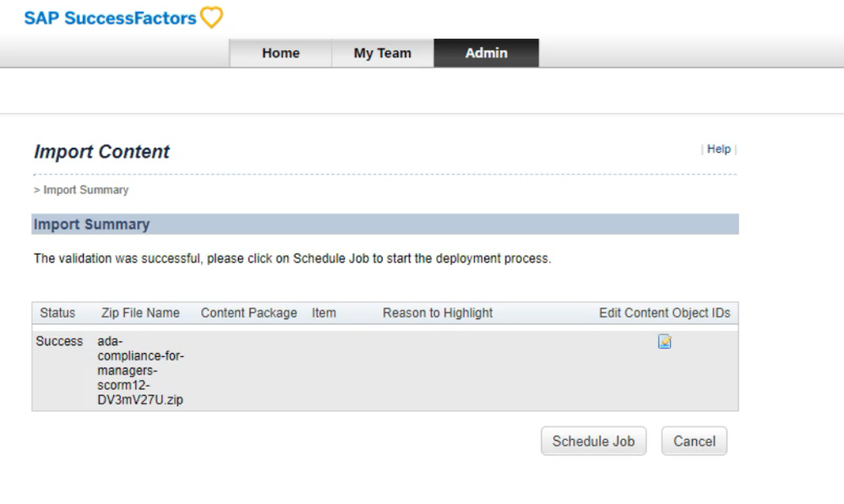Open the Help link
The image size is (844, 504).
coord(719,149)
